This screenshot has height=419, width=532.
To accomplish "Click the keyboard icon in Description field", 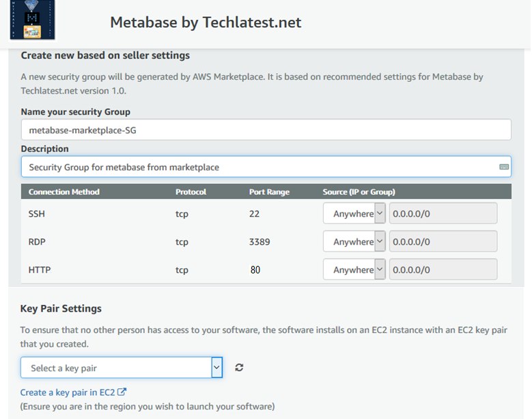I will coord(504,167).
